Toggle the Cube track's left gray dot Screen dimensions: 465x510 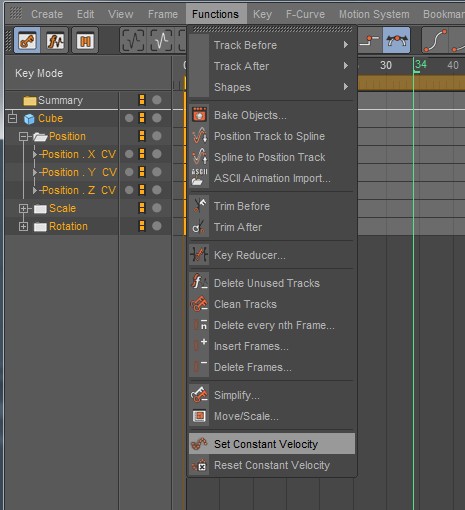(129, 118)
